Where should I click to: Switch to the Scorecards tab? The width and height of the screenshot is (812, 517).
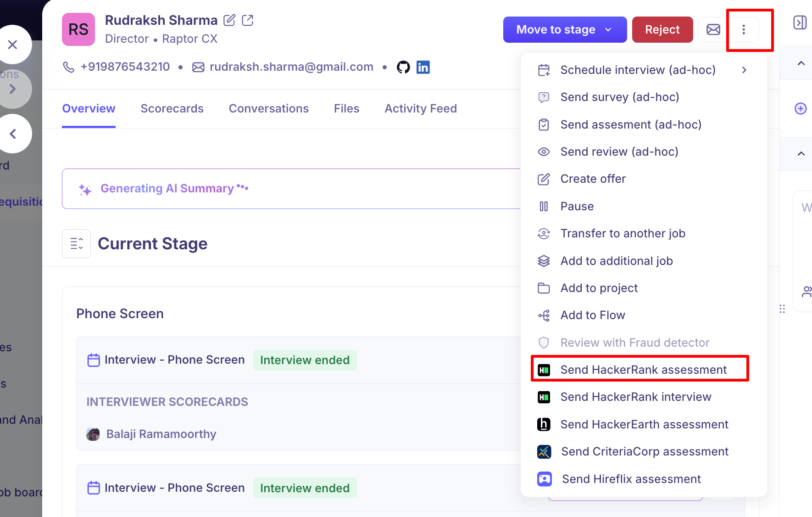click(x=172, y=108)
